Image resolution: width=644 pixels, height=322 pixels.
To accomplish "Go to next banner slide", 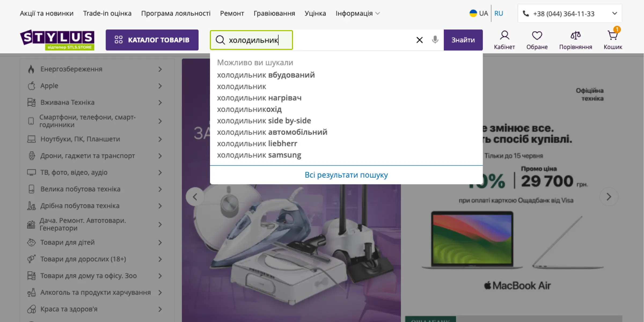I will tap(609, 197).
